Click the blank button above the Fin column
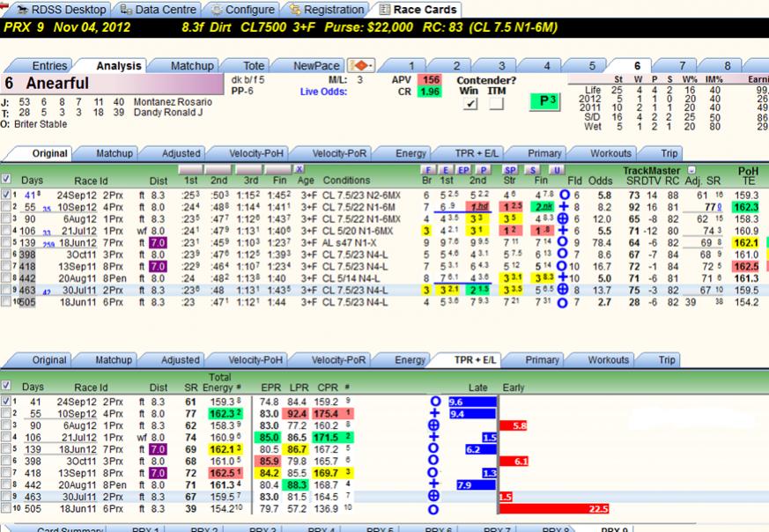 278,170
